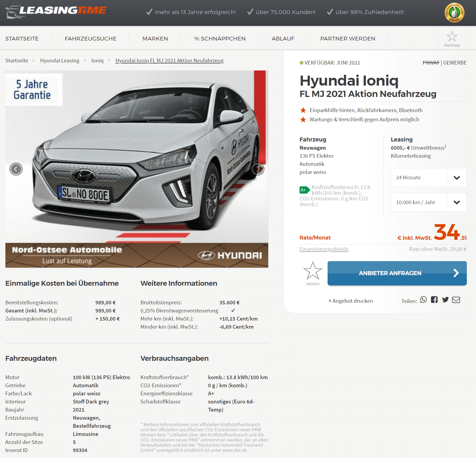This screenshot has height=458, width=476.
Task: Click the Fahrzeugaufbau value Limousine
Action: (86, 434)
